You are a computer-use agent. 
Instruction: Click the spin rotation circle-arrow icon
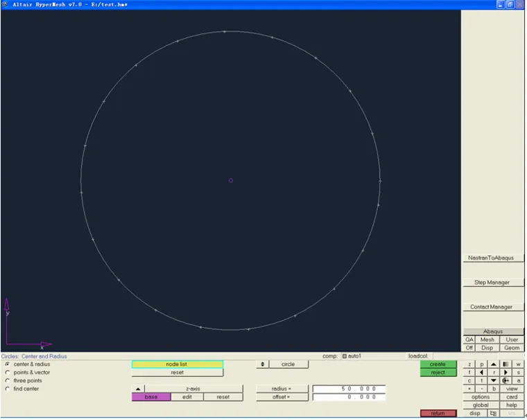(x=506, y=380)
